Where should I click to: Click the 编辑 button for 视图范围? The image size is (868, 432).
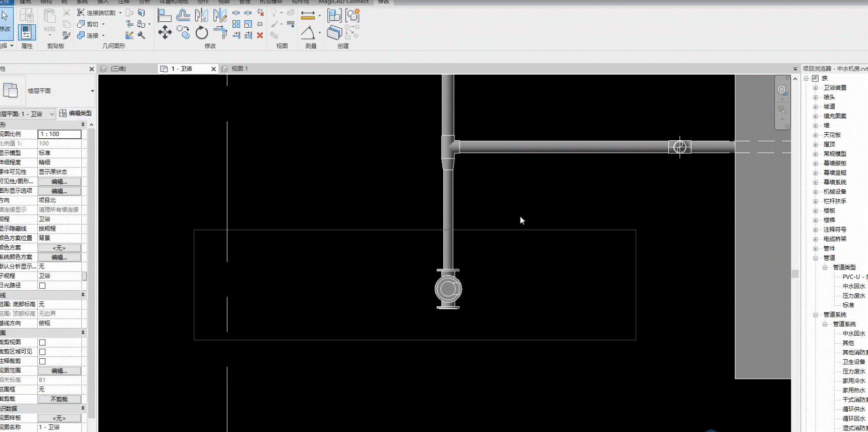[60, 371]
